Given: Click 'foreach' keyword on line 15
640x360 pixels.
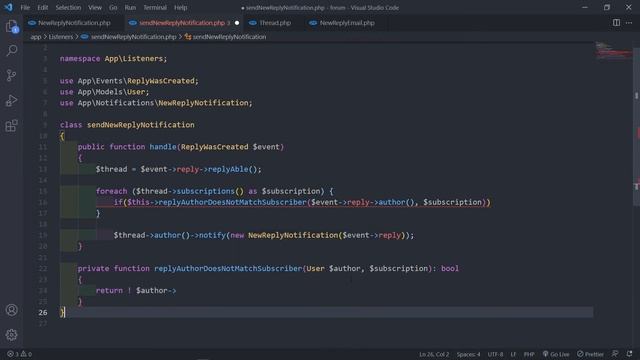Looking at the screenshot, I should tap(111, 191).
